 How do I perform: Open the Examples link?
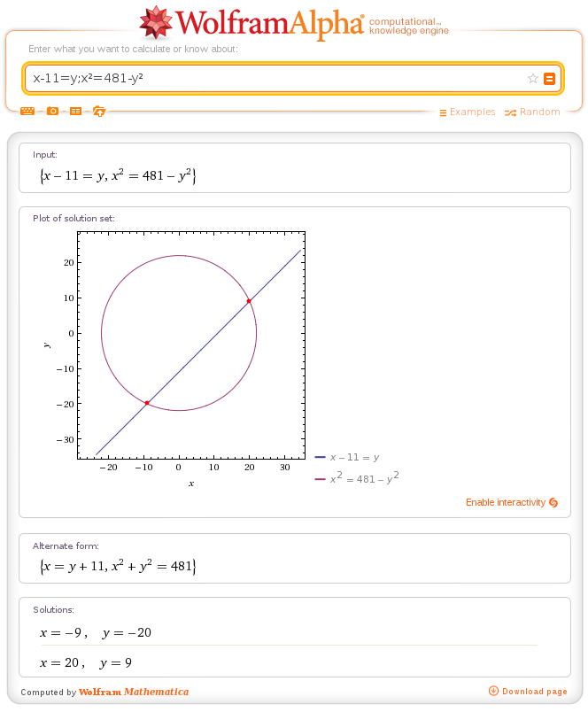tap(472, 112)
